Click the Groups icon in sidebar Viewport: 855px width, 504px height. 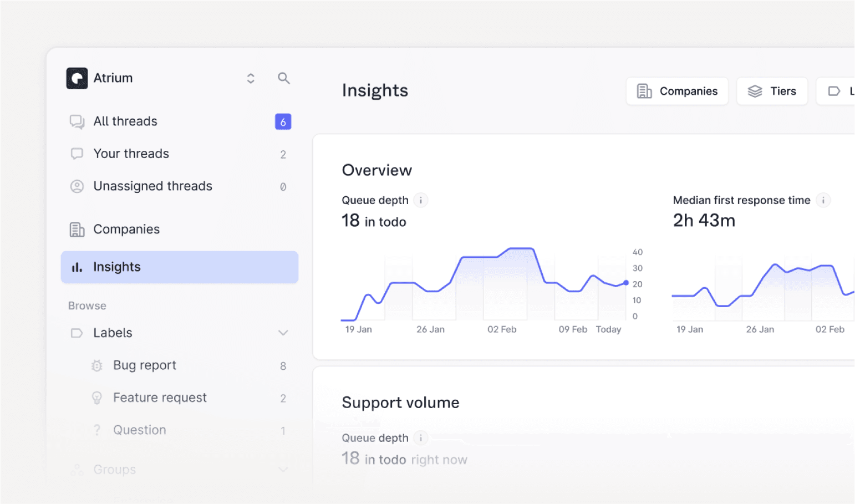[x=77, y=470]
